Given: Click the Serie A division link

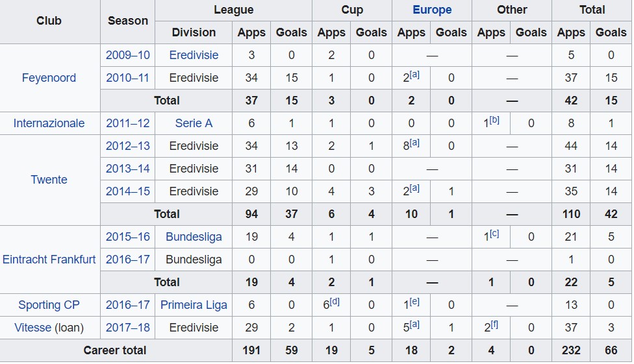Looking at the screenshot, I should click(x=194, y=123).
